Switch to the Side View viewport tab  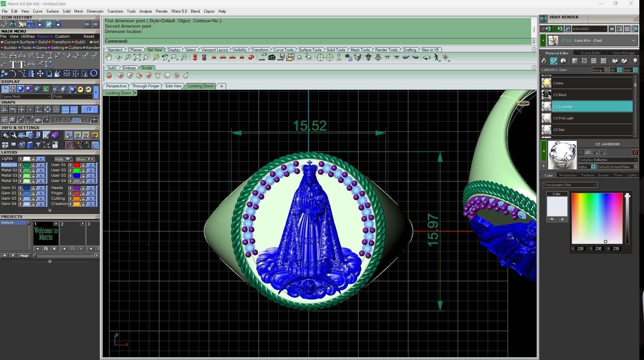point(173,86)
